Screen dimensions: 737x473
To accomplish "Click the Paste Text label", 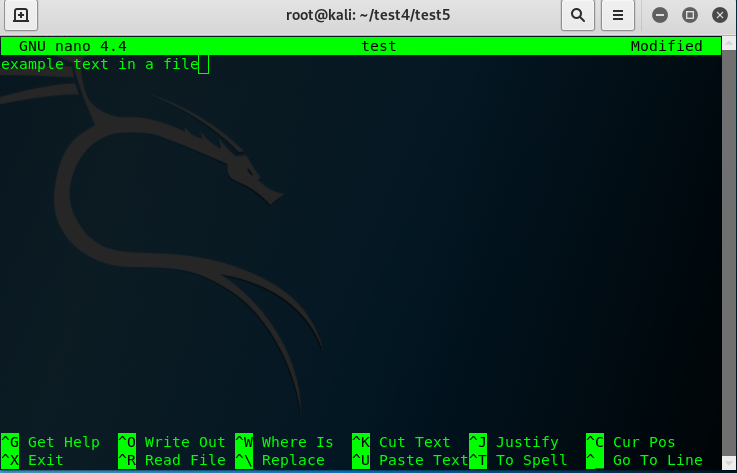I will [423, 460].
